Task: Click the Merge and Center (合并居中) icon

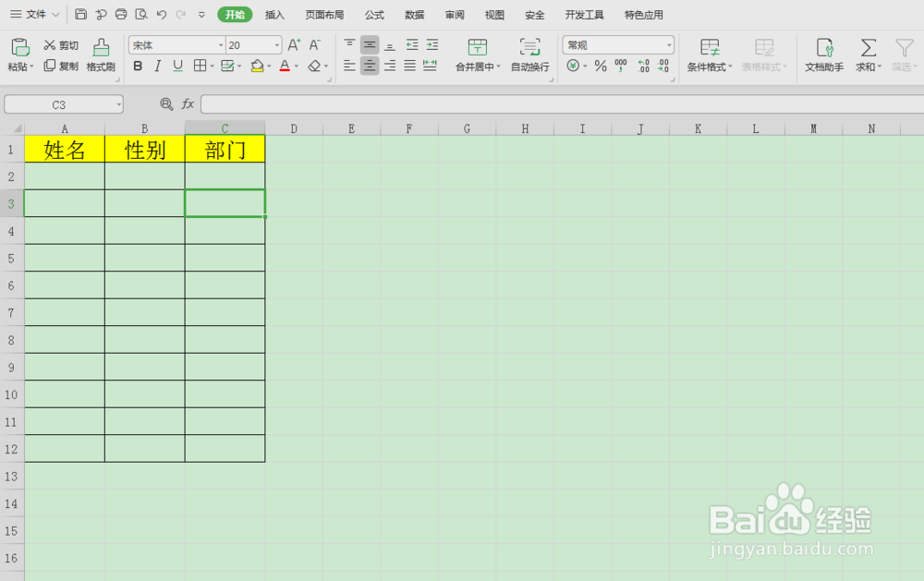Action: point(478,47)
